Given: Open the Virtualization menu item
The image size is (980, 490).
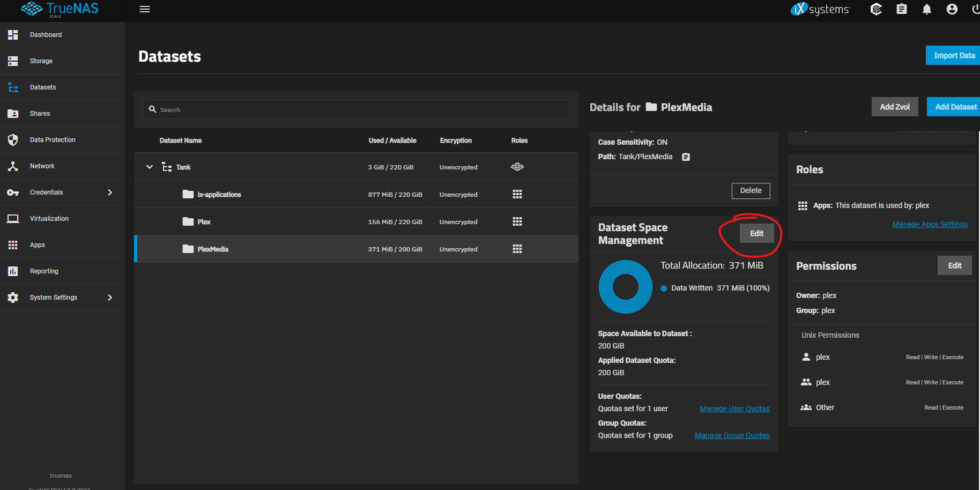Looking at the screenshot, I should coord(63,219).
